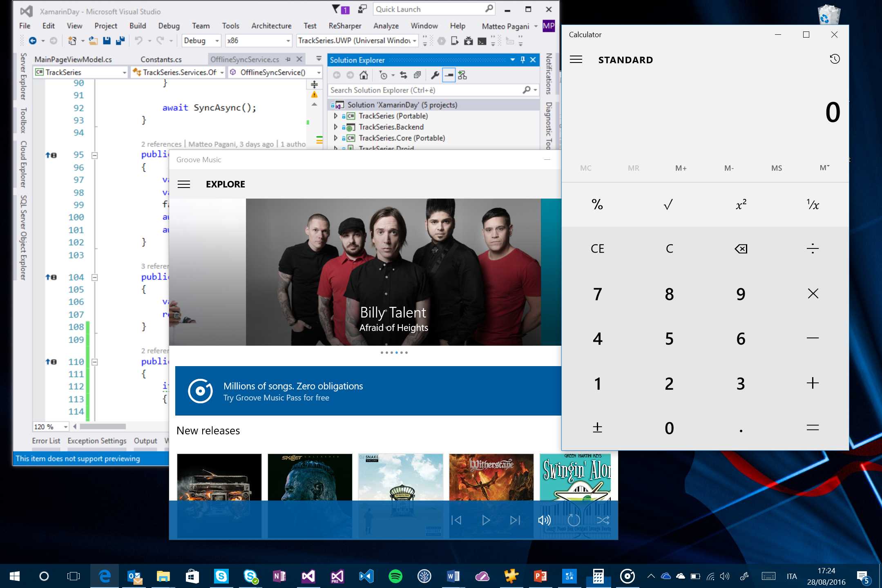Open calculation history in Calculator

click(835, 59)
